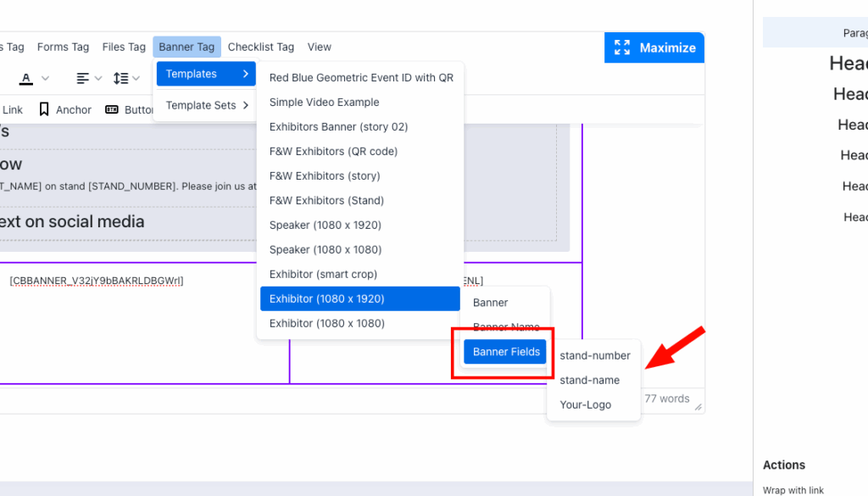Open the Files Tag menu
This screenshot has height=496, width=868.
pyautogui.click(x=124, y=47)
